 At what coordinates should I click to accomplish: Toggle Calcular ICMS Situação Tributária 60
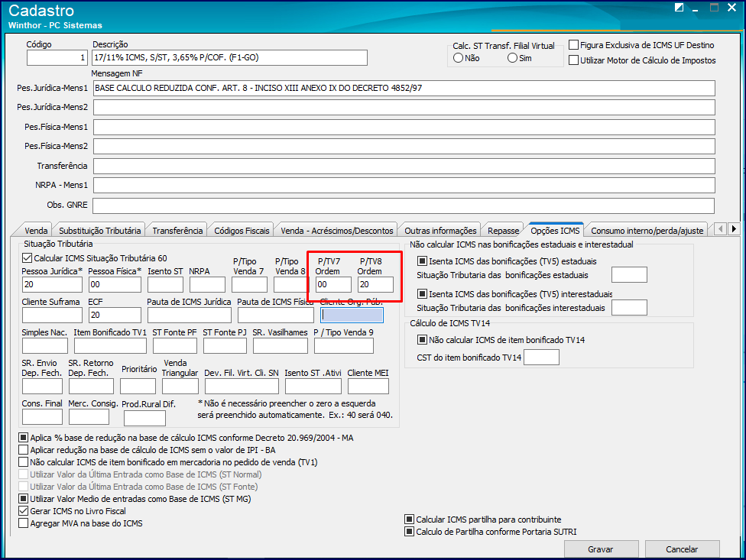(28, 258)
